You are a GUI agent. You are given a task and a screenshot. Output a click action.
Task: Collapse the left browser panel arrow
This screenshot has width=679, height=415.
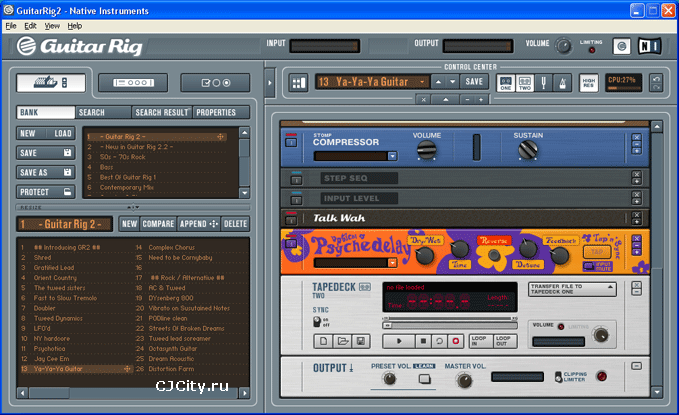point(270,82)
